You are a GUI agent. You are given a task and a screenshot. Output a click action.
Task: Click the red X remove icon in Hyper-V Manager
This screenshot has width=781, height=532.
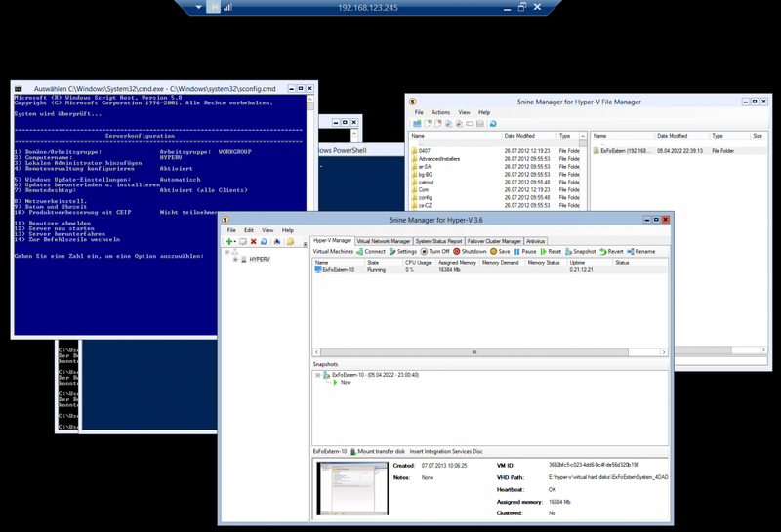253,241
